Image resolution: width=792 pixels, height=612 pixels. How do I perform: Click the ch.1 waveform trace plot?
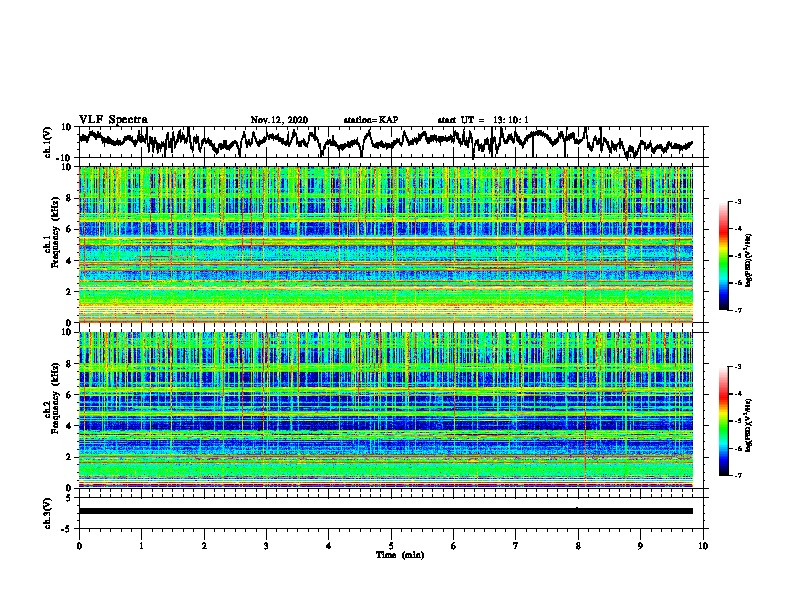(385, 142)
